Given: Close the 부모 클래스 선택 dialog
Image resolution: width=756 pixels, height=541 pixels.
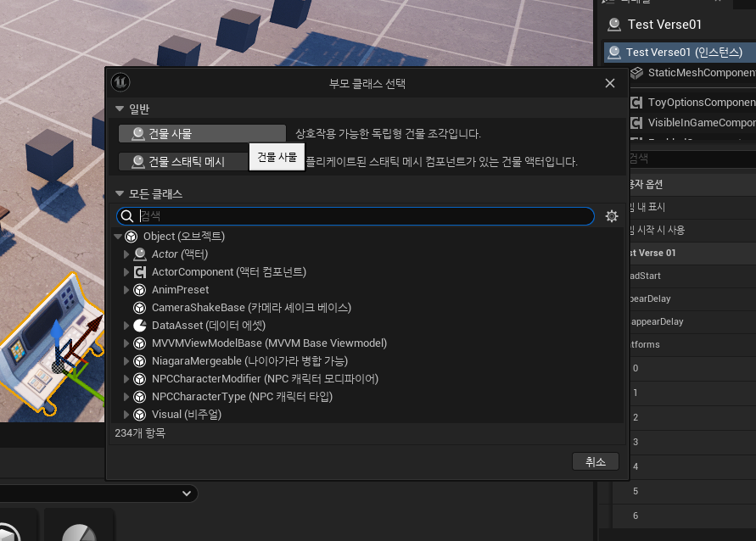Looking at the screenshot, I should pyautogui.click(x=610, y=83).
